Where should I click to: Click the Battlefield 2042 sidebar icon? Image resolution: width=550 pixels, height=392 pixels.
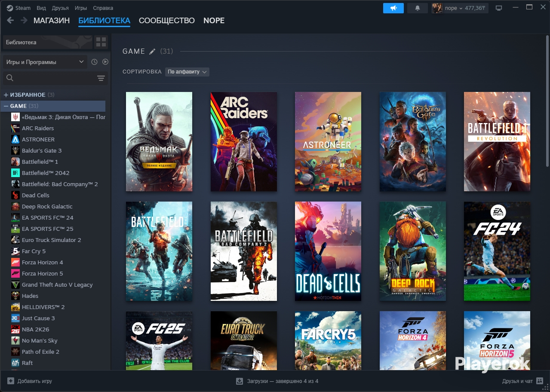(15, 173)
